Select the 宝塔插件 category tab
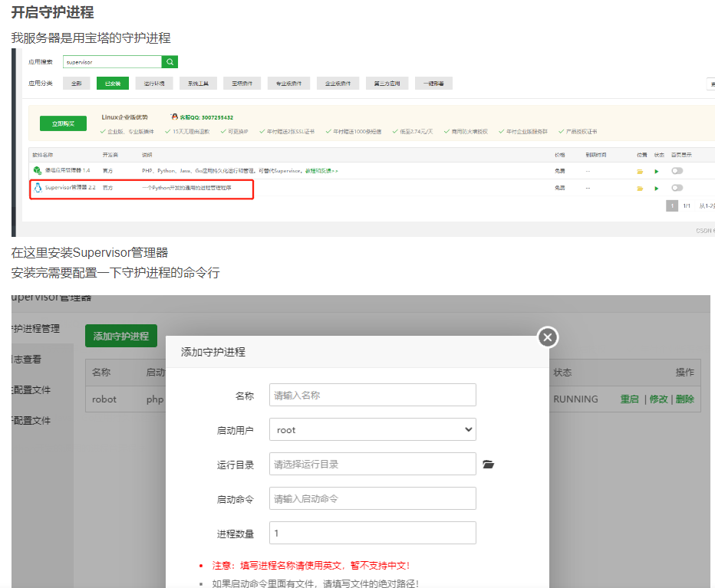 click(242, 84)
